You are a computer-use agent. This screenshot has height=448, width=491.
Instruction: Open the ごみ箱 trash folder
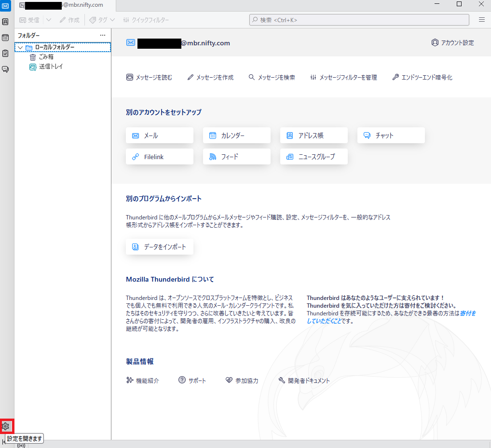click(46, 57)
